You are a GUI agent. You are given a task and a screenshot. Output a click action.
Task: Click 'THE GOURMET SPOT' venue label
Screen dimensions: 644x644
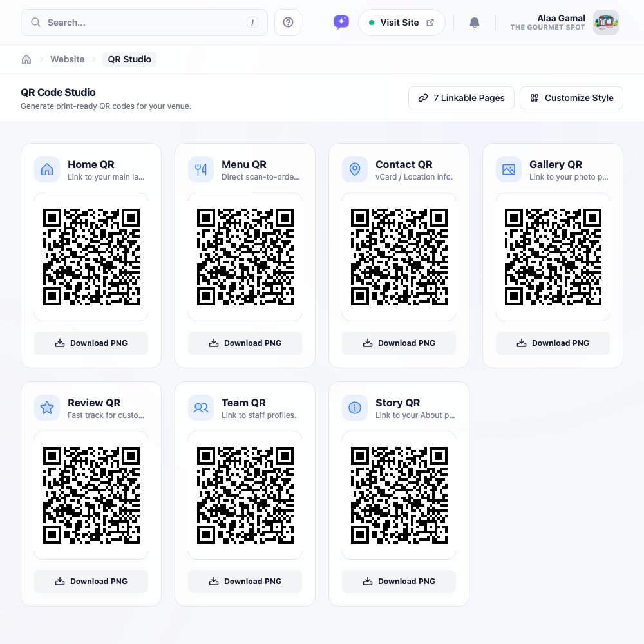[x=547, y=27]
